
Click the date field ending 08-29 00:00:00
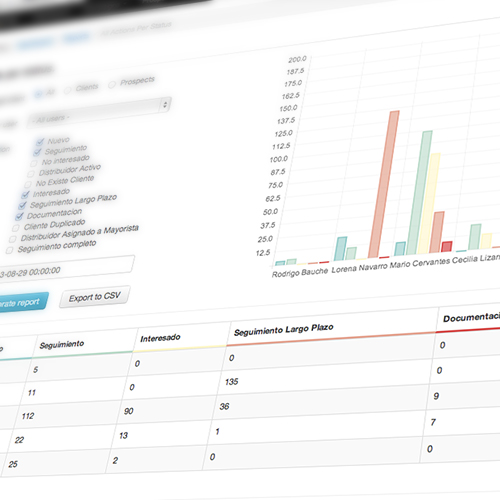click(x=66, y=269)
